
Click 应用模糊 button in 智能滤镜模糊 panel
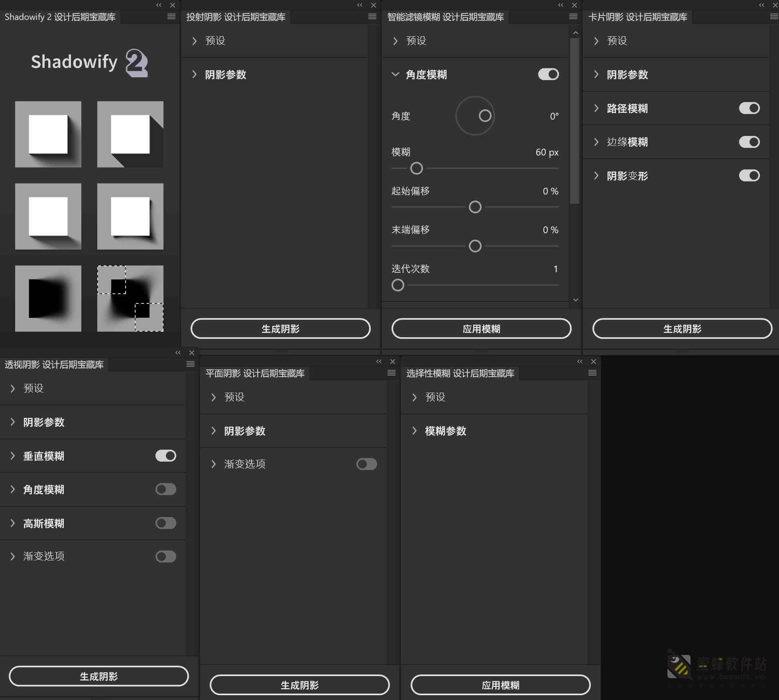click(x=482, y=329)
